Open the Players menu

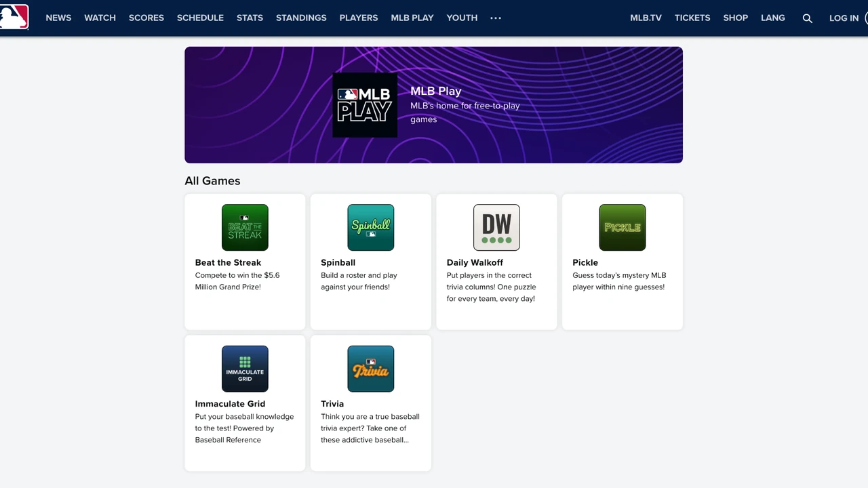point(359,18)
